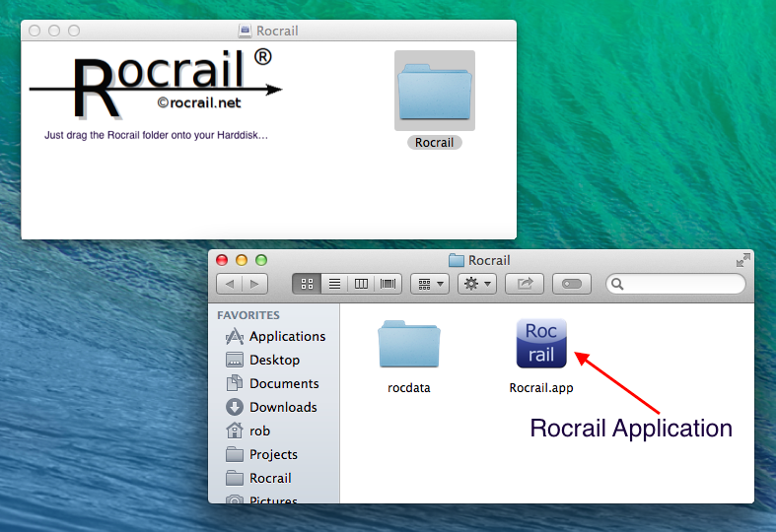Open the item arrangement dropdown
Screen dimensions: 776x532
pyautogui.click(x=430, y=284)
